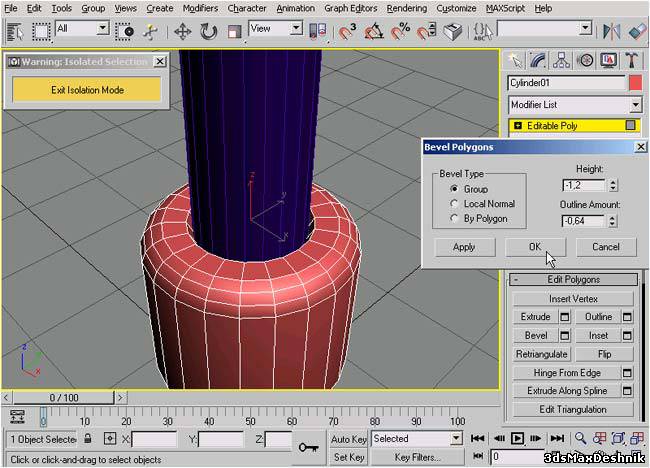
Task: Click the 0 / 100 time slider
Action: tap(64, 398)
